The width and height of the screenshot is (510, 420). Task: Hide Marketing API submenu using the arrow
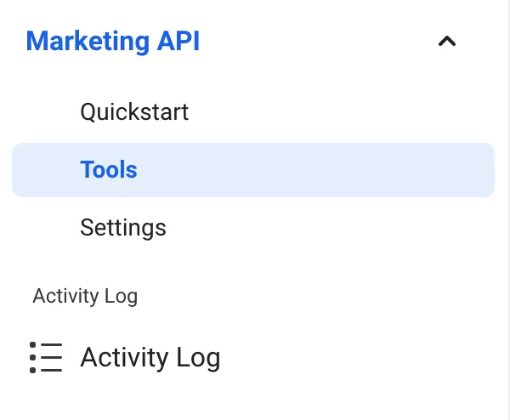tap(447, 42)
